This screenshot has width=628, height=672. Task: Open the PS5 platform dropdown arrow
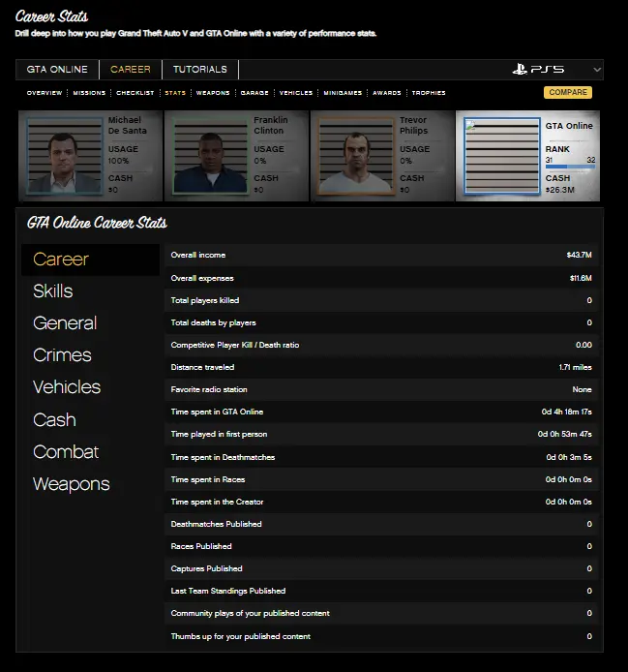click(x=596, y=70)
